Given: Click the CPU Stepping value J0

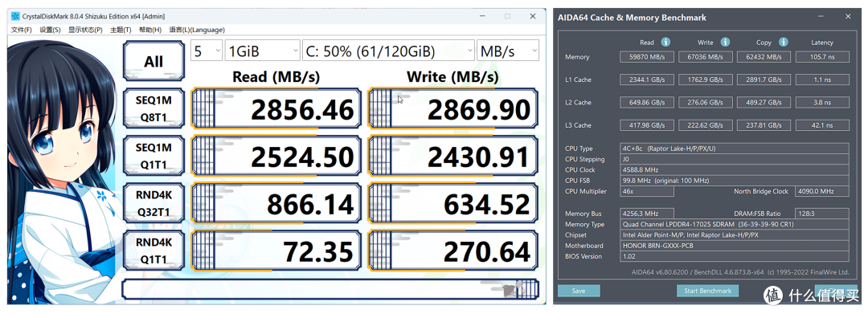Looking at the screenshot, I should point(735,159).
